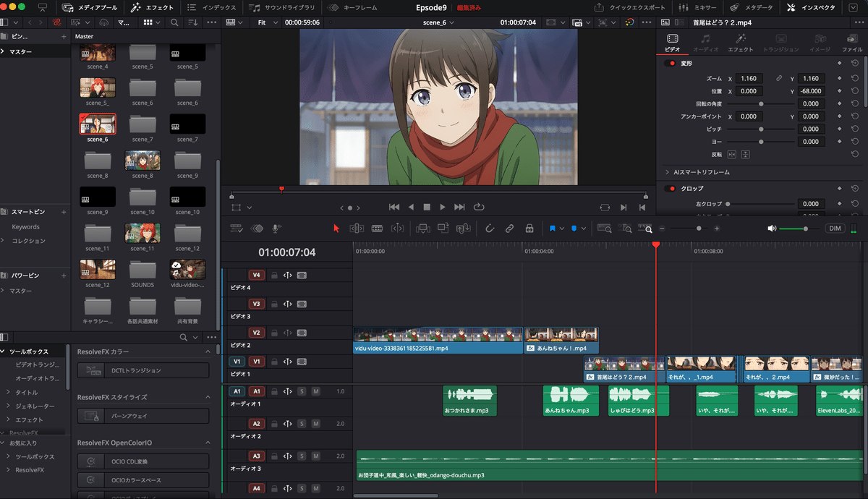
Task: Mute audio via the speaker icon
Action: tap(773, 229)
